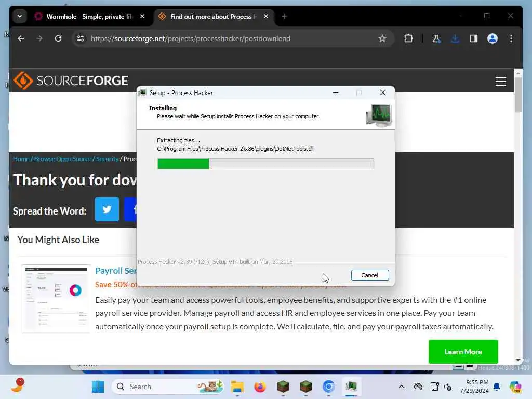This screenshot has width=532, height=399.
Task: Go forward in browser history
Action: 39,38
